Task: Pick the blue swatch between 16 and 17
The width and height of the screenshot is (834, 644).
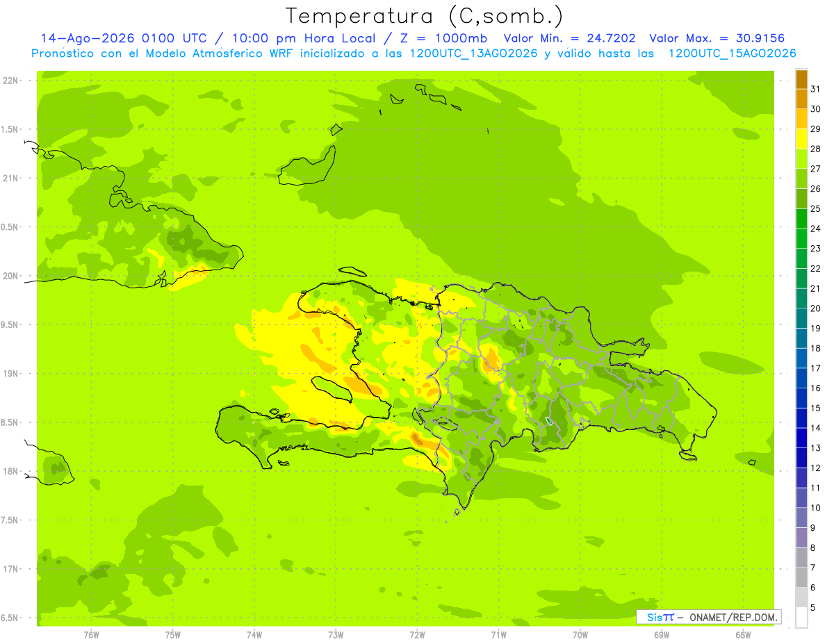Action: 801,378
